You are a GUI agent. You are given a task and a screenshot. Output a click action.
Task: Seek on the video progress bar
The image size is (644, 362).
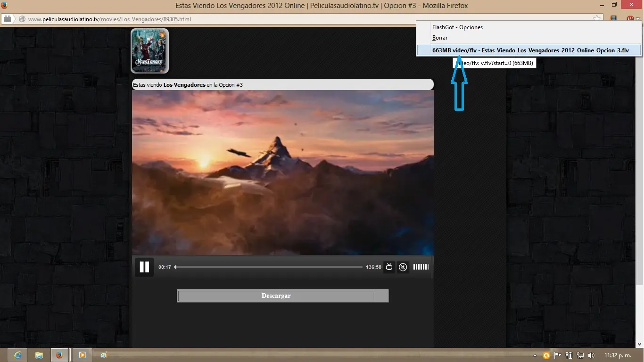[x=269, y=267]
